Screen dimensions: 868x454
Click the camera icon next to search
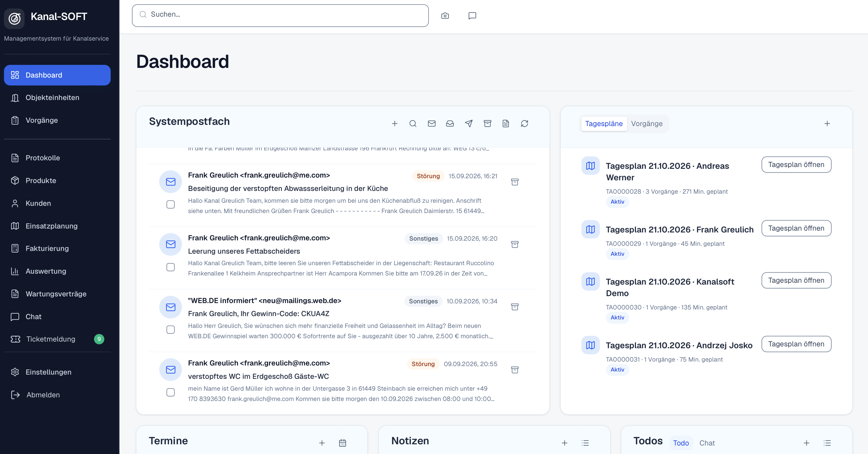(445, 16)
